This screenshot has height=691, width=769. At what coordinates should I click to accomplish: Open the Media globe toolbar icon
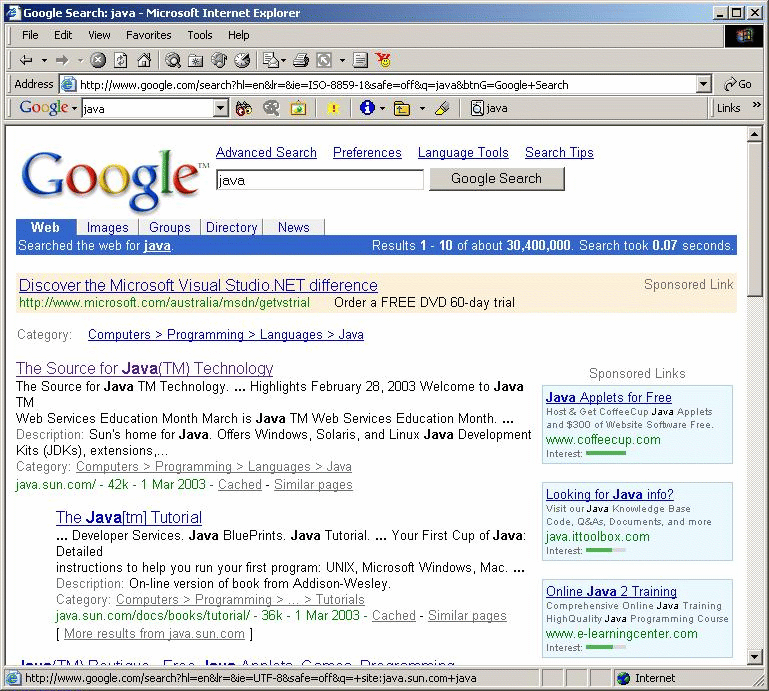pos(219,60)
